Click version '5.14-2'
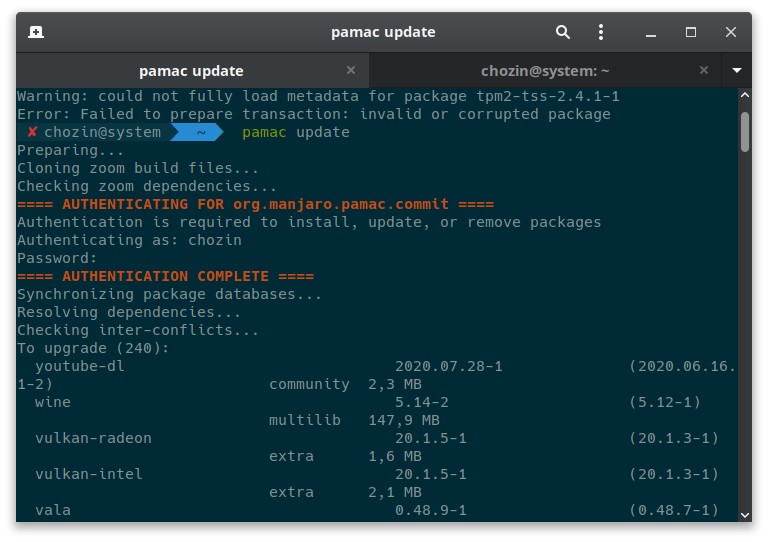 pyautogui.click(x=422, y=402)
